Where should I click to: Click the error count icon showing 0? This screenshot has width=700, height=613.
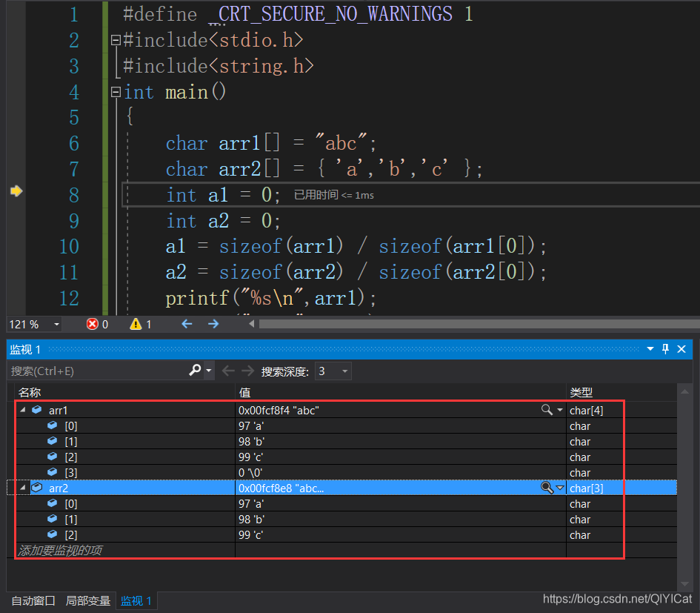(x=92, y=324)
